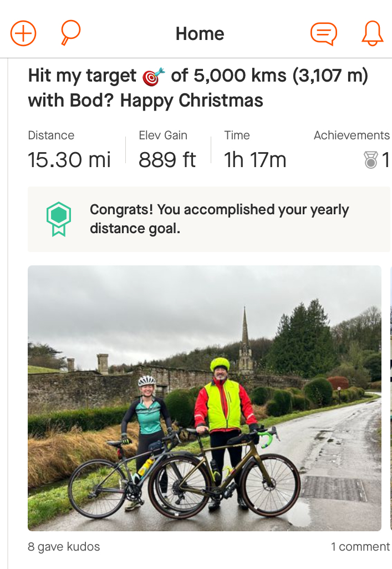Click the 889 ft elevation gain value
392x569 pixels.
coord(167,160)
